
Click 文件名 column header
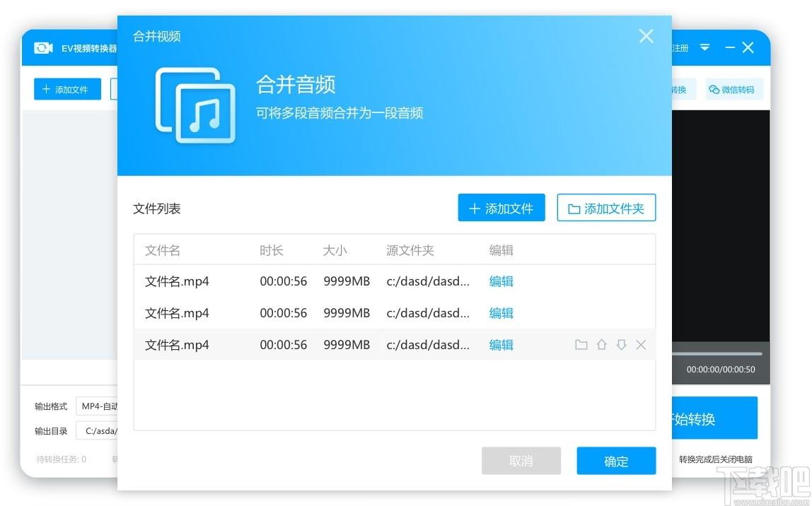tap(163, 250)
